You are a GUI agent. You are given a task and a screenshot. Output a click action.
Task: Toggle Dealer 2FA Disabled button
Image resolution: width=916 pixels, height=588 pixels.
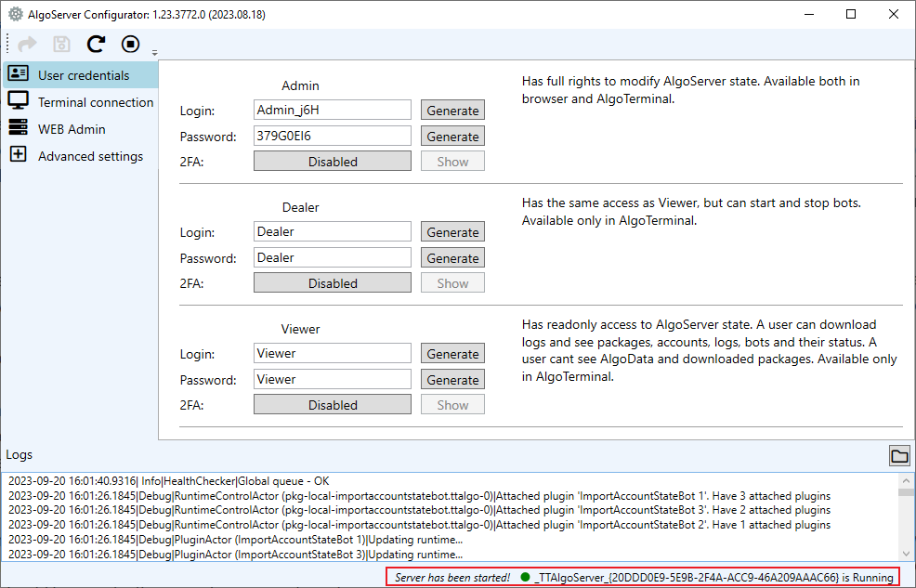[333, 282]
